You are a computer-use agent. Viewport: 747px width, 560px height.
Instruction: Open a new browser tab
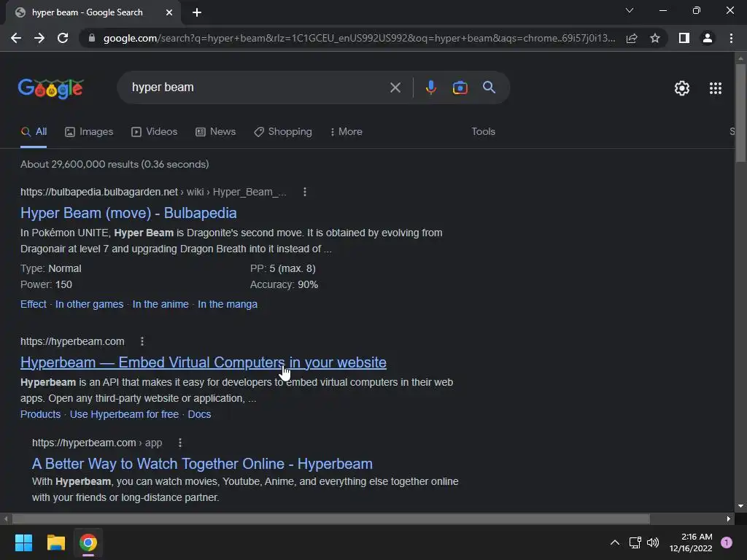coord(197,12)
